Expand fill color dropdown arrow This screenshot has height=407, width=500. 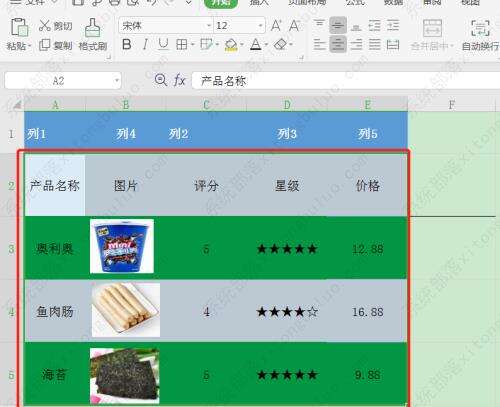tap(242, 45)
